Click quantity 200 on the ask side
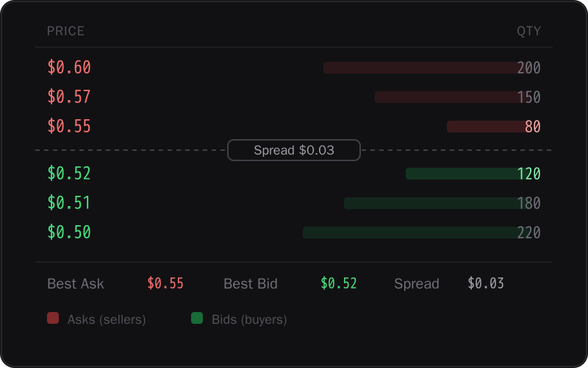The height and width of the screenshot is (368, 588). coord(528,68)
